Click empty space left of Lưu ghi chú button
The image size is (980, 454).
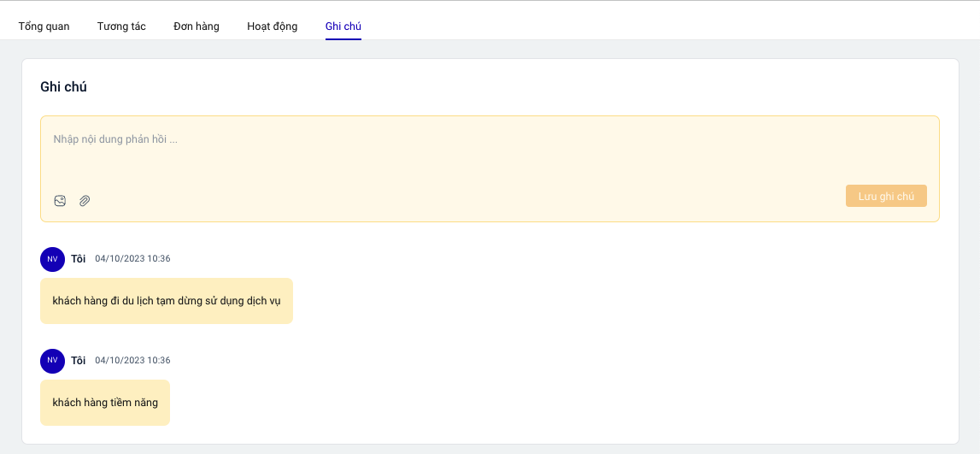(x=513, y=197)
